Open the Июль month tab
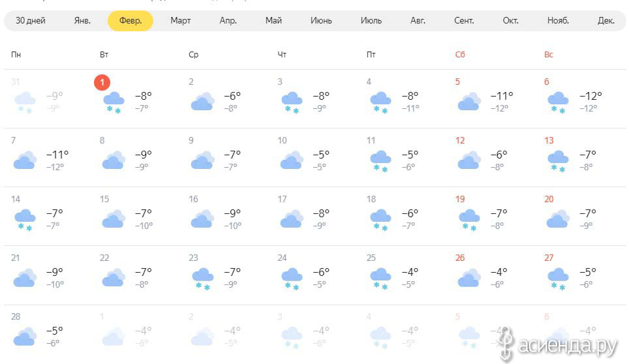 tap(371, 20)
